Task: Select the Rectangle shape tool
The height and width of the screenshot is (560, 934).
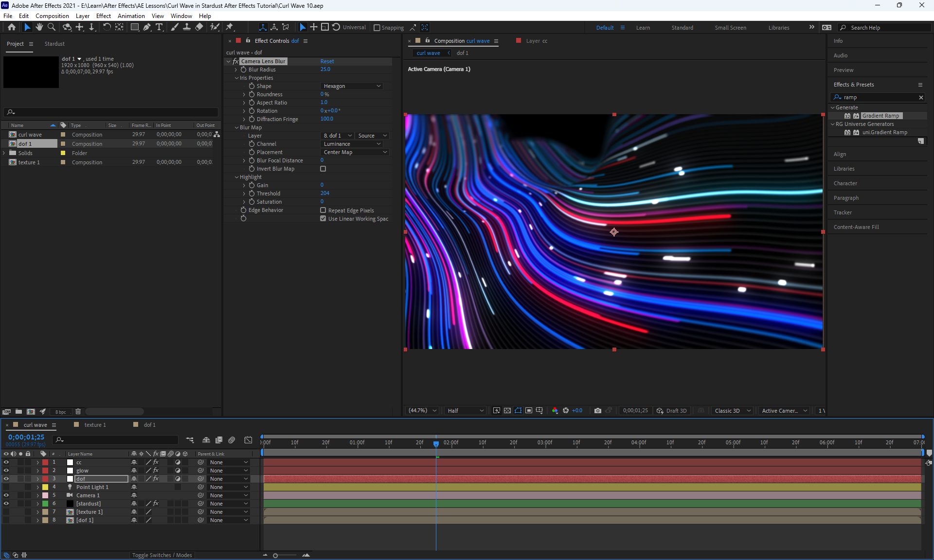Action: [135, 27]
